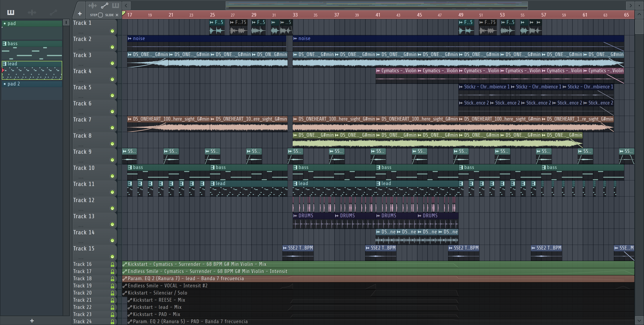Click the Track 20 header name

[83, 293]
